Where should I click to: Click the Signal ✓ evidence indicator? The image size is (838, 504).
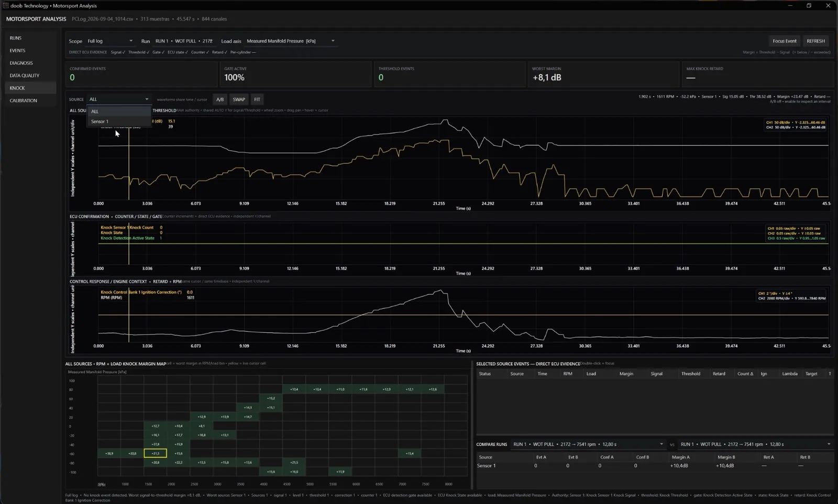coord(118,52)
